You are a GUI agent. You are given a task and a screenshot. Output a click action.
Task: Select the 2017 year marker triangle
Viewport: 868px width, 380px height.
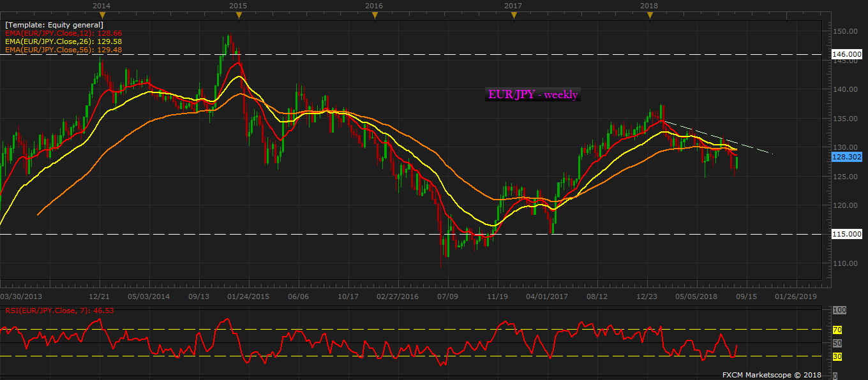tap(513, 15)
